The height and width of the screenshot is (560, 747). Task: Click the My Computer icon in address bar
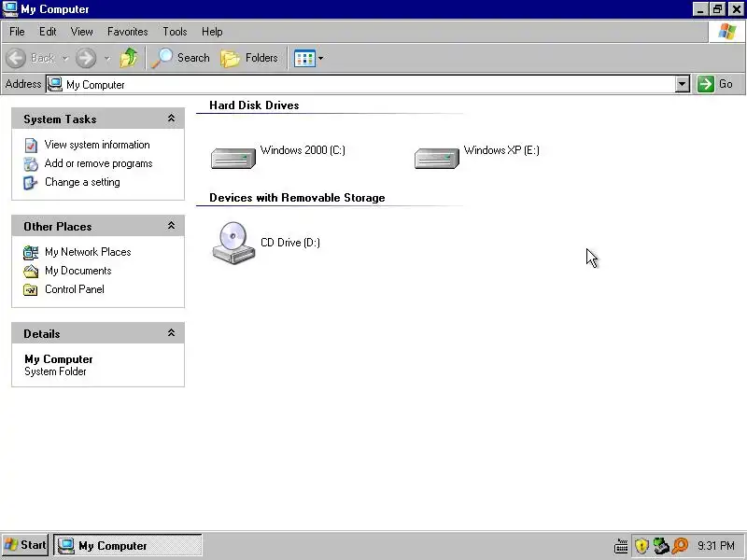pos(55,84)
